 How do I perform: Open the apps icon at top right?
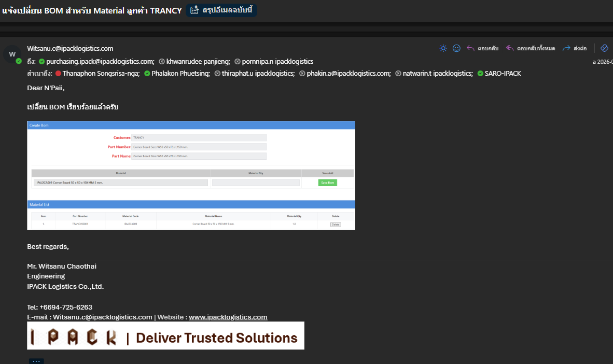tap(604, 48)
